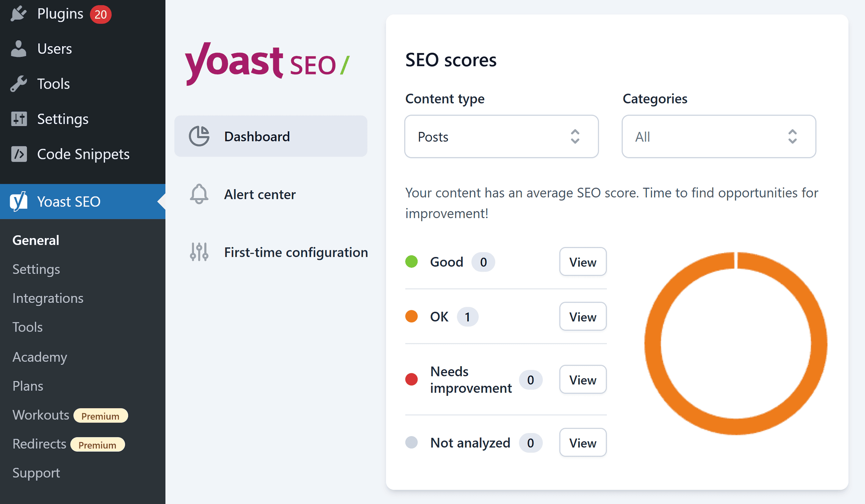865x504 pixels.
Task: Open the Plugins icon in sidebar
Action: pyautogui.click(x=19, y=13)
